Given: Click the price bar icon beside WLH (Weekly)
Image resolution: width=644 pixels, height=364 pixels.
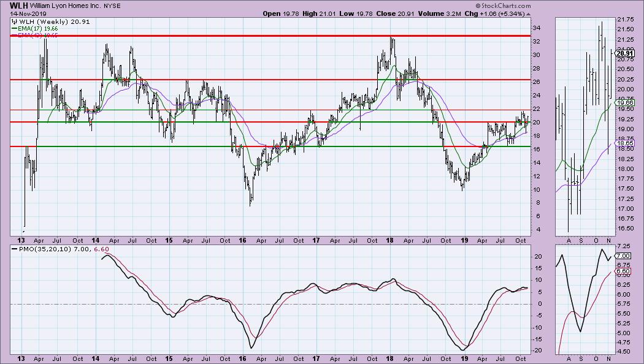Looking at the screenshot, I should pos(14,21).
